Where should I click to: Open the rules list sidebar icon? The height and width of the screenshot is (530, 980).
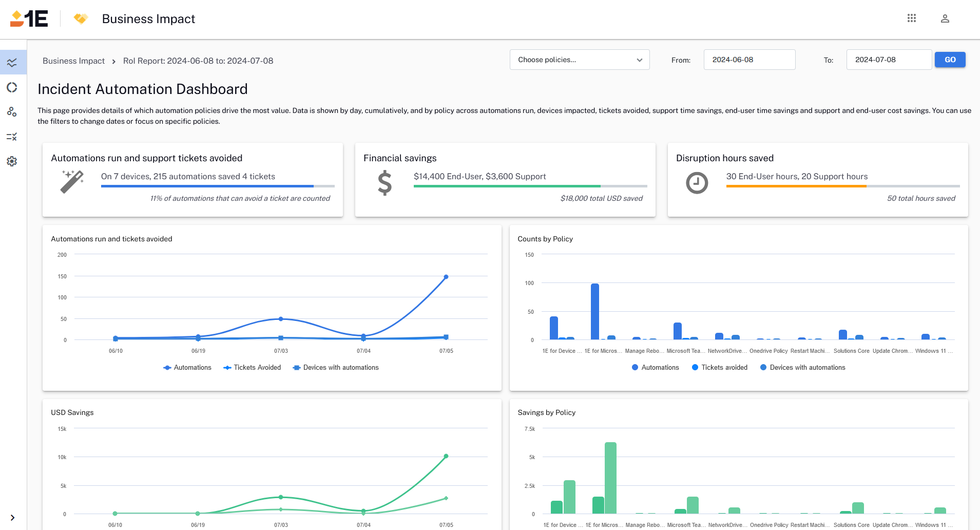click(x=12, y=137)
